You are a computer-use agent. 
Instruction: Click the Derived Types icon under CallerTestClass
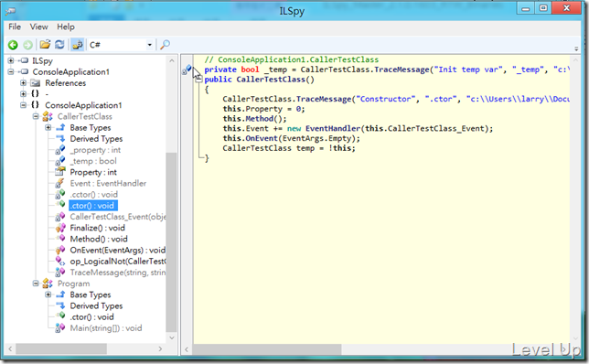(x=60, y=139)
